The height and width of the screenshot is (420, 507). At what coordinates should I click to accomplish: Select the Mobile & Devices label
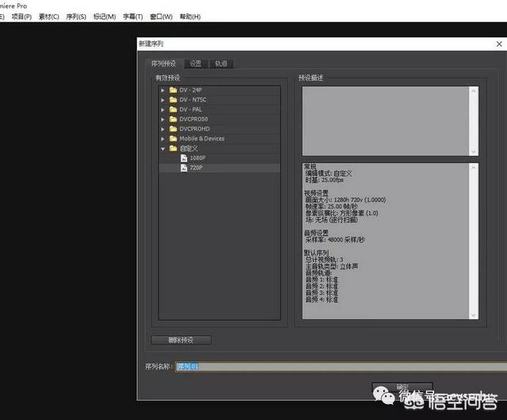click(x=202, y=139)
